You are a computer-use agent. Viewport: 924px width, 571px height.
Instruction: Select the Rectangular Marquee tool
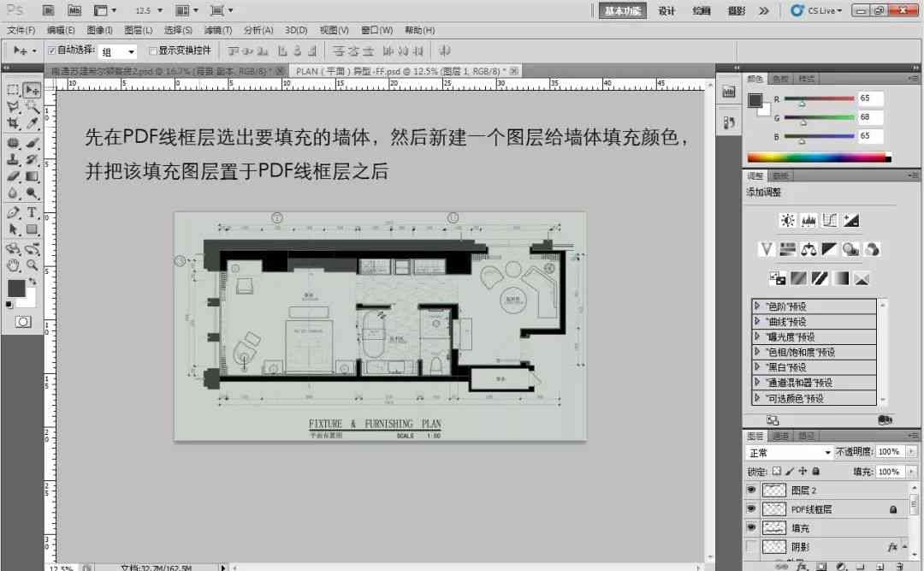click(13, 90)
